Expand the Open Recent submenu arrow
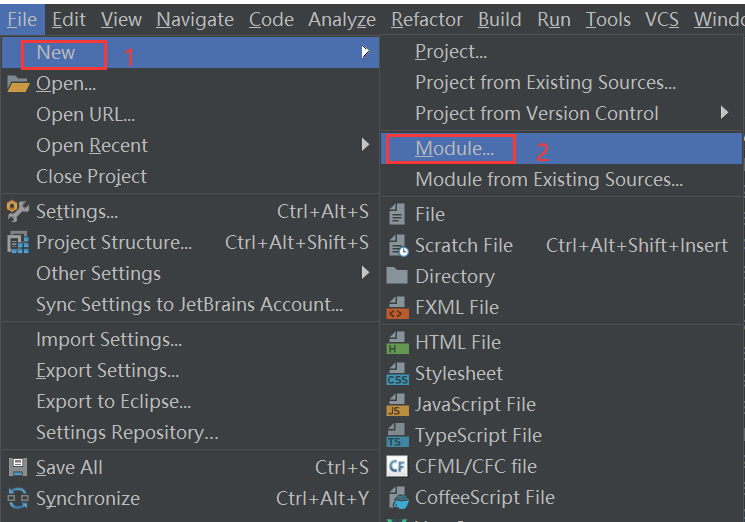The height and width of the screenshot is (522, 745). [x=365, y=145]
